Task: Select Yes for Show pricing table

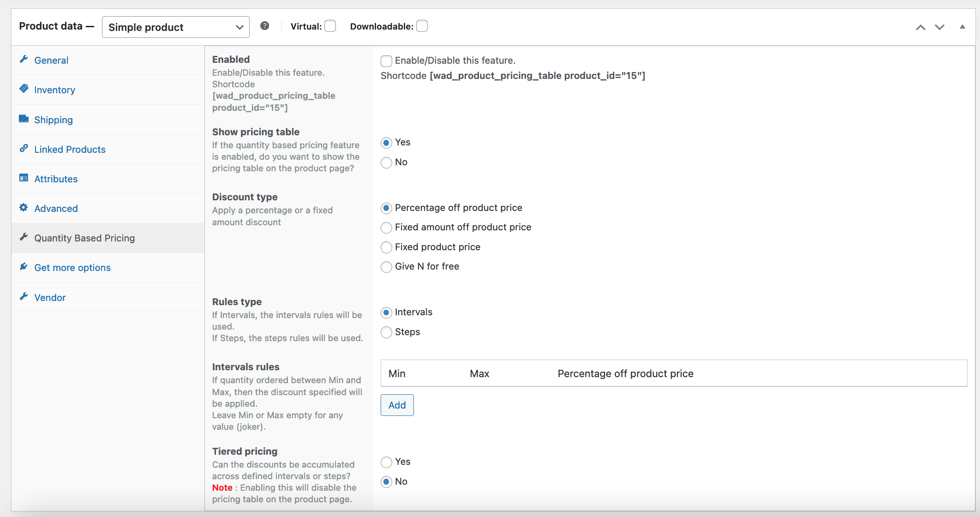Action: pyautogui.click(x=386, y=143)
